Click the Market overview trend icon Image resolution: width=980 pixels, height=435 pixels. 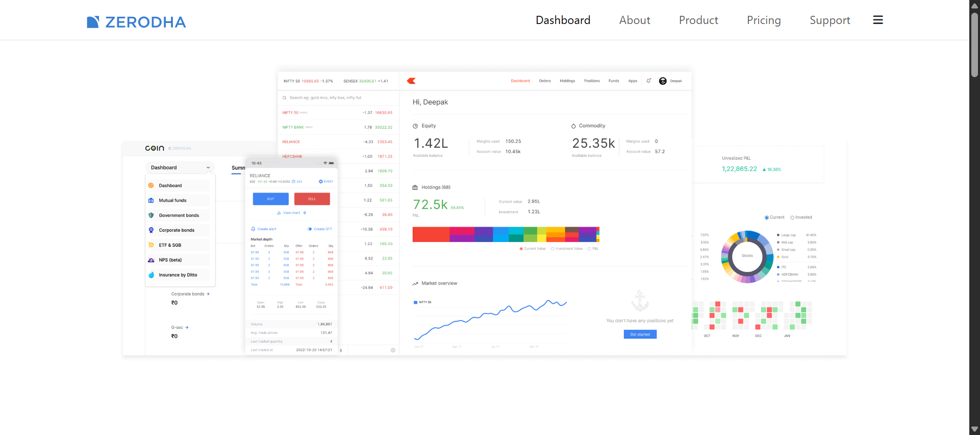(x=415, y=283)
